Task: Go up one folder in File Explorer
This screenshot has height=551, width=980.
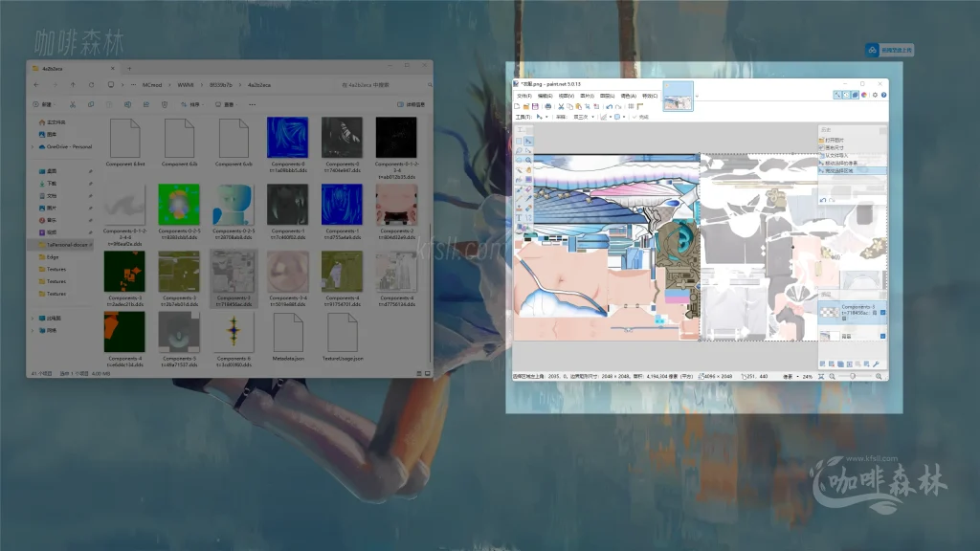Action: pyautogui.click(x=73, y=85)
